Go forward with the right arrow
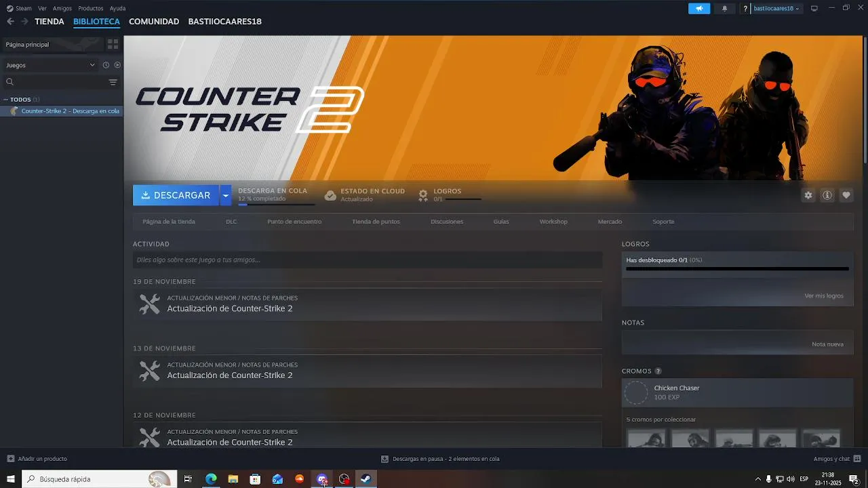This screenshot has width=868, height=488. point(24,22)
